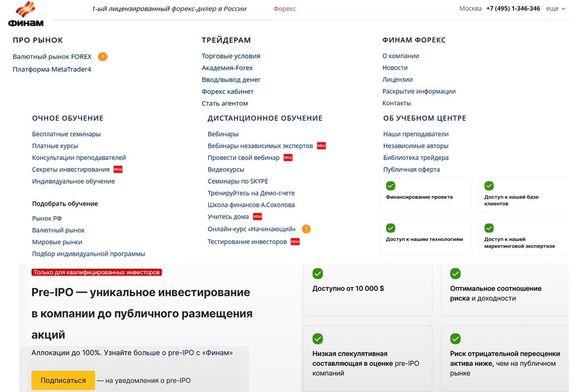Open Платформа MetaTrader4 link
Image resolution: width=588 pixels, height=392 pixels.
(52, 69)
